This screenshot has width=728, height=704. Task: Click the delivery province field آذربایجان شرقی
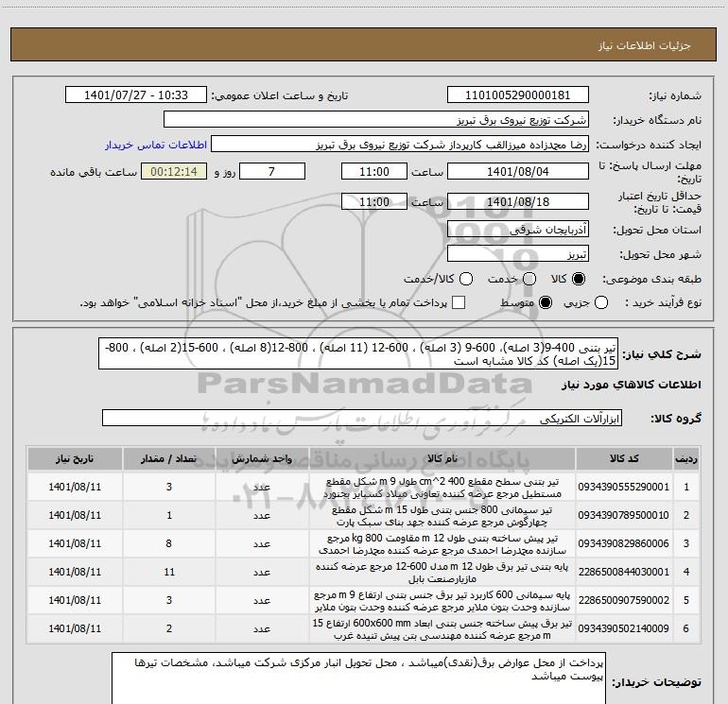tap(518, 230)
